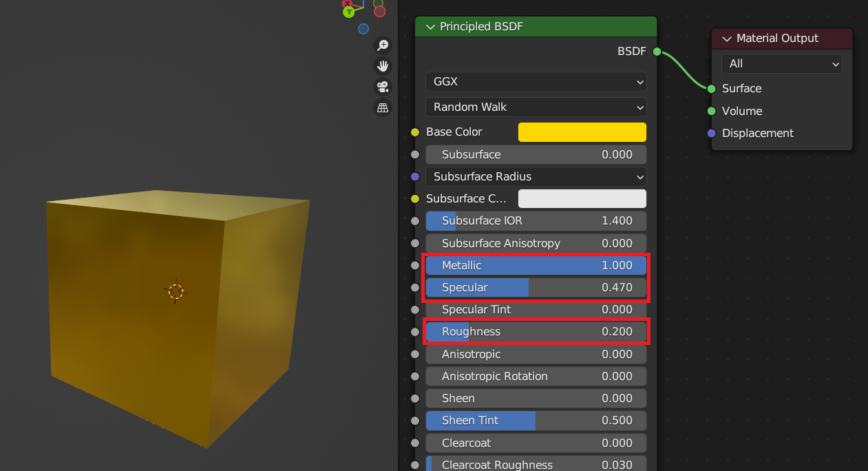Click the blue negative Z gizmo circle
This screenshot has width=868, height=471.
[x=363, y=29]
